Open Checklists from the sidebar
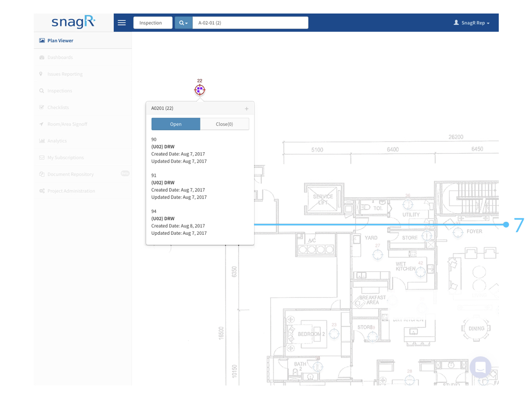 (83, 107)
